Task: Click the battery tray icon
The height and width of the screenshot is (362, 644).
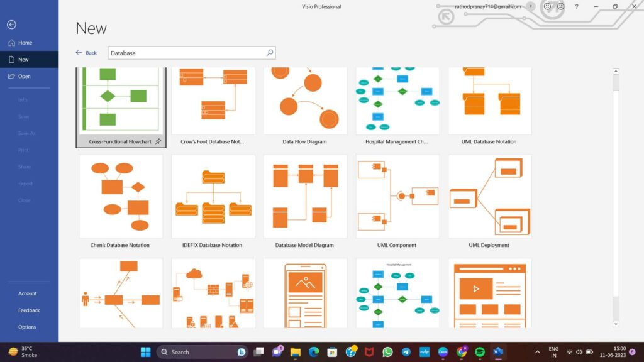Action: coord(589,352)
